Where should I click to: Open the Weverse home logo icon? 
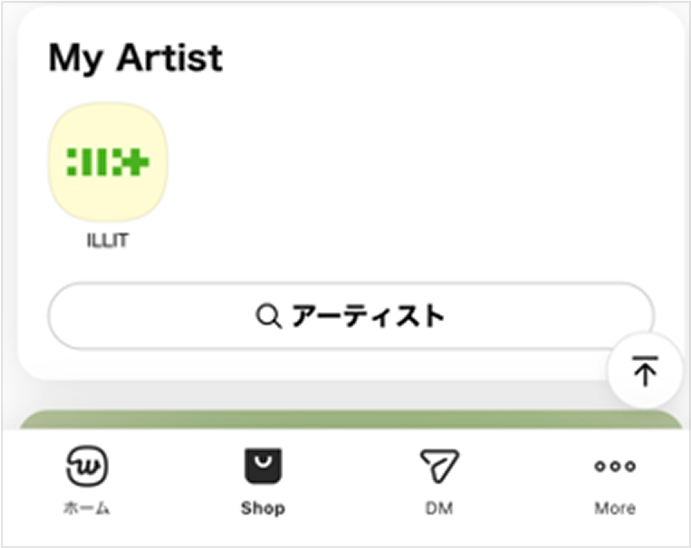tap(87, 466)
